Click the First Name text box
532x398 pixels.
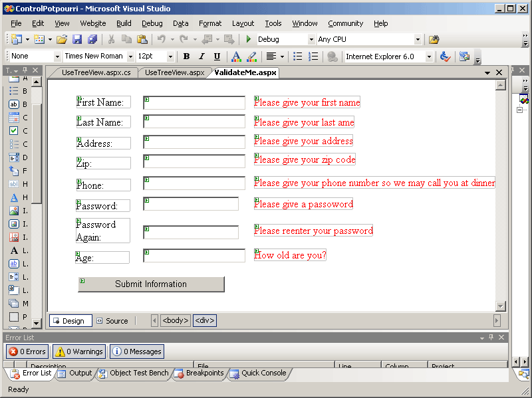194,103
